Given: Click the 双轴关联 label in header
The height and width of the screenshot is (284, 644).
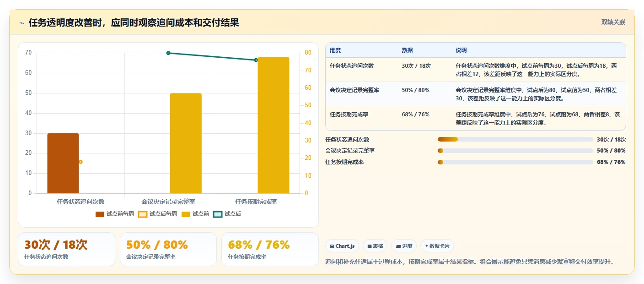Looking at the screenshot, I should tap(613, 22).
